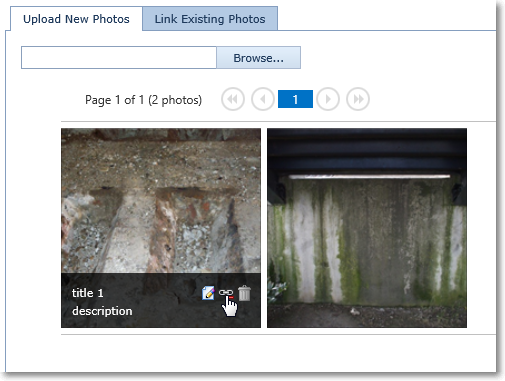
Task: Click the 'title 1' caption text
Action: 87,293
